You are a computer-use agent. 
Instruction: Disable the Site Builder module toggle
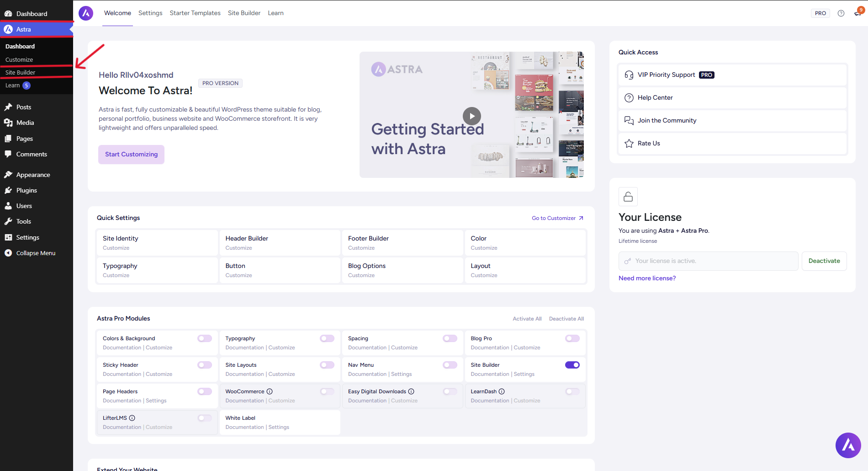click(572, 365)
